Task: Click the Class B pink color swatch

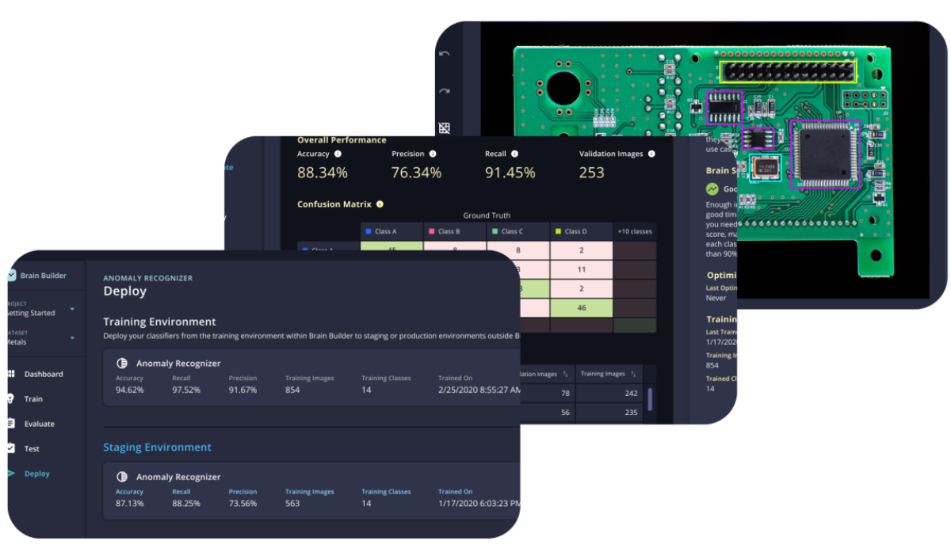Action: (x=433, y=230)
